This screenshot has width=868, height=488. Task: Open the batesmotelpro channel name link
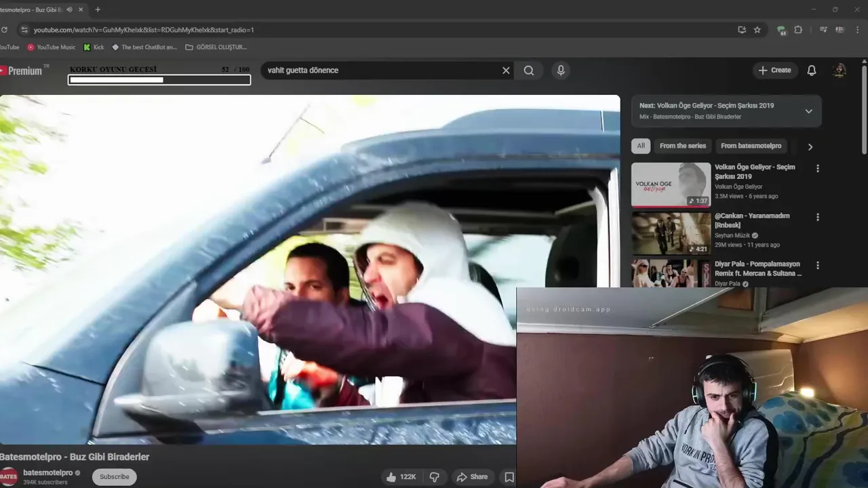pyautogui.click(x=47, y=472)
